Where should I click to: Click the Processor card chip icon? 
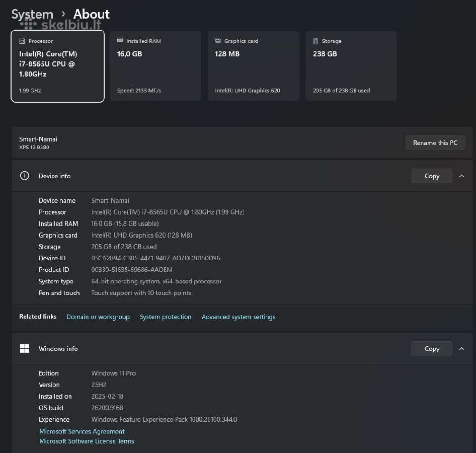(22, 41)
